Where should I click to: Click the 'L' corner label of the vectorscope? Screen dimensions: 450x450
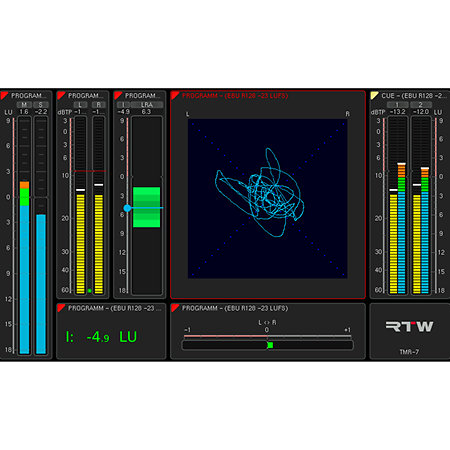(187, 114)
